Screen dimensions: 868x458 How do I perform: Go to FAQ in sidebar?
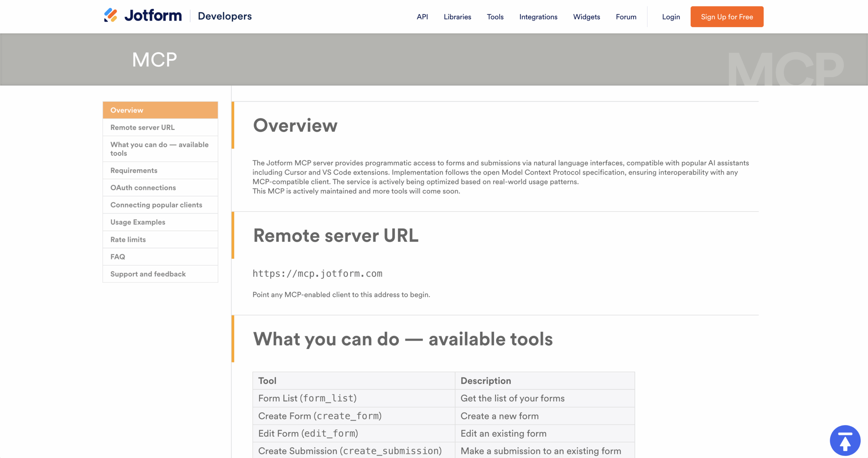(160, 257)
